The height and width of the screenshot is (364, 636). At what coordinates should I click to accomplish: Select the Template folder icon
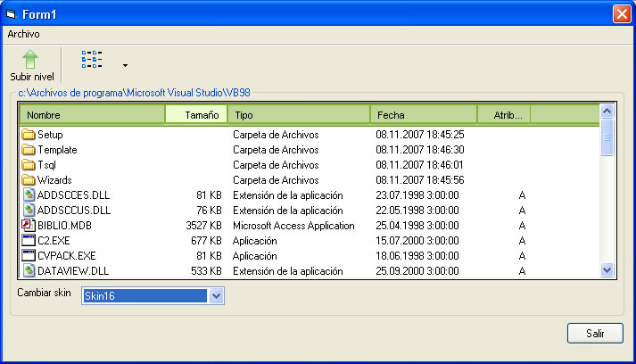click(28, 150)
